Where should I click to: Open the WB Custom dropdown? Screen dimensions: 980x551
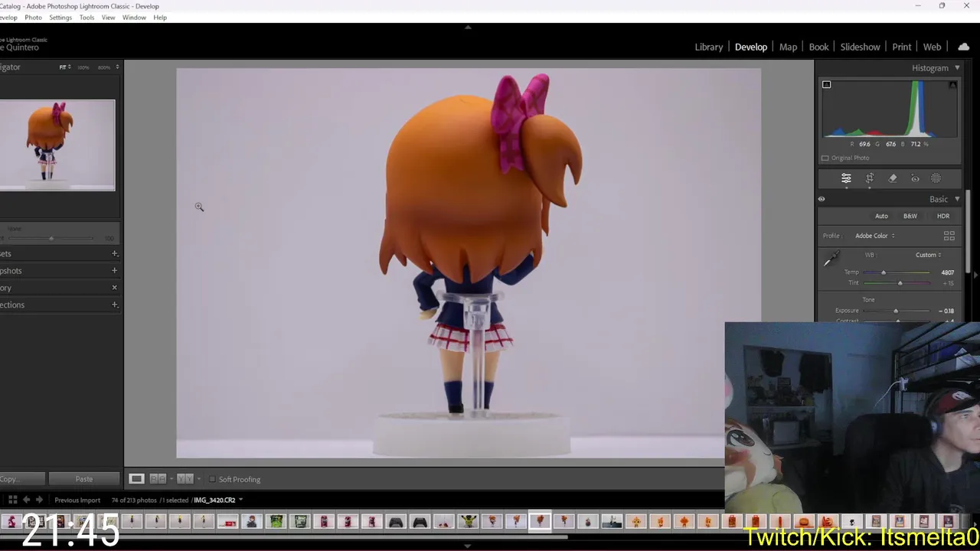(x=928, y=255)
